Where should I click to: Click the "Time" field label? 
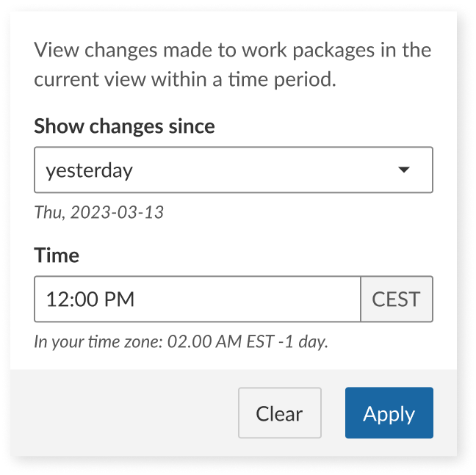click(57, 255)
